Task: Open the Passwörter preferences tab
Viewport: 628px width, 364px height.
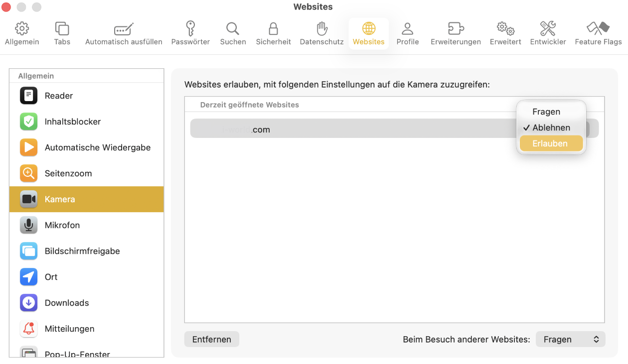Action: 190,34
